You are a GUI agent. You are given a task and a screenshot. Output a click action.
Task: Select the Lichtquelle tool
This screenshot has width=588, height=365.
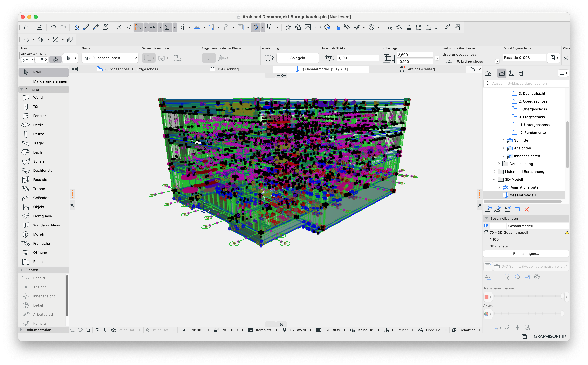point(43,216)
